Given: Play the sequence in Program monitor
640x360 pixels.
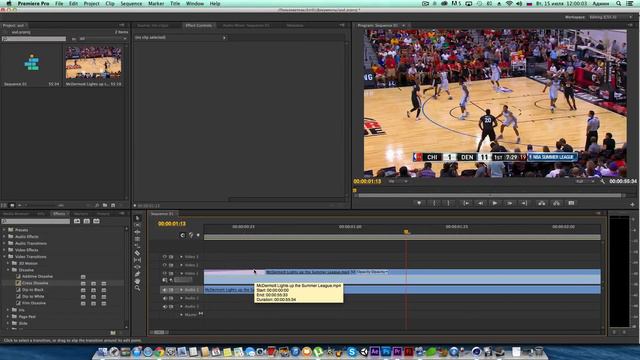Looking at the screenshot, I should click(x=495, y=203).
